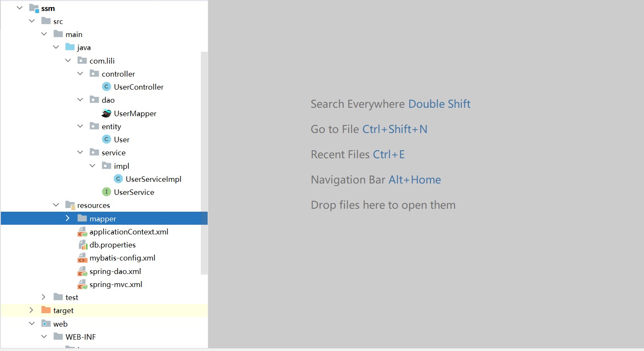
Task: Click the Recent Files Ctrl+E hint
Action: (x=358, y=154)
